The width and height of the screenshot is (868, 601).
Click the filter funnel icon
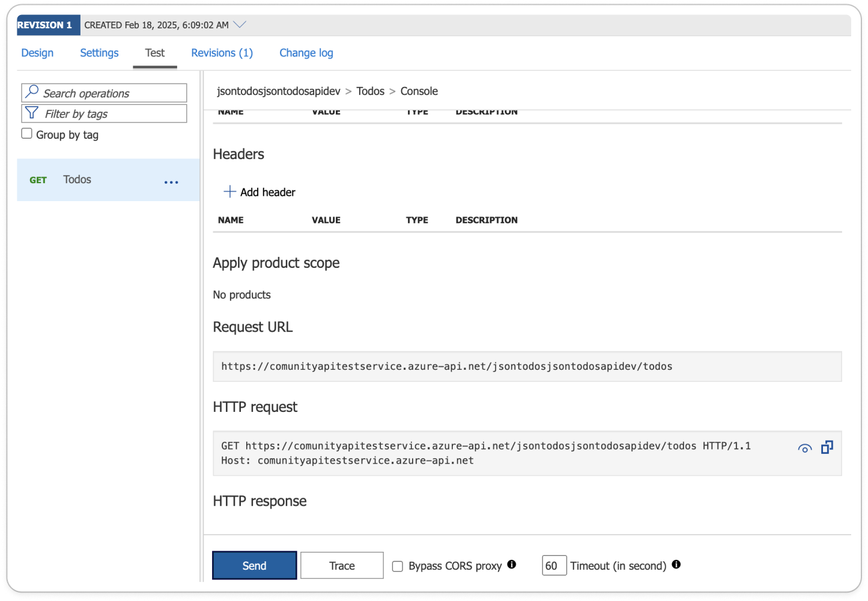click(32, 113)
